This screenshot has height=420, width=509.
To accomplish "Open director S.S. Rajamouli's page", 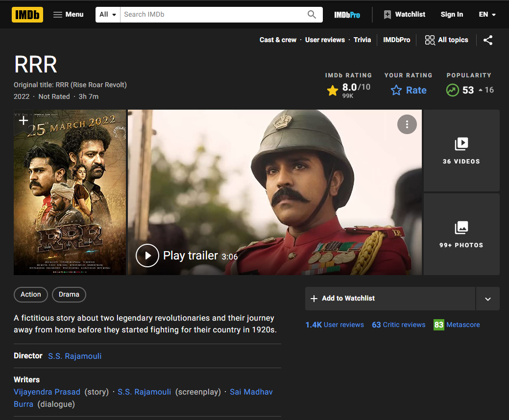I will 74,356.
